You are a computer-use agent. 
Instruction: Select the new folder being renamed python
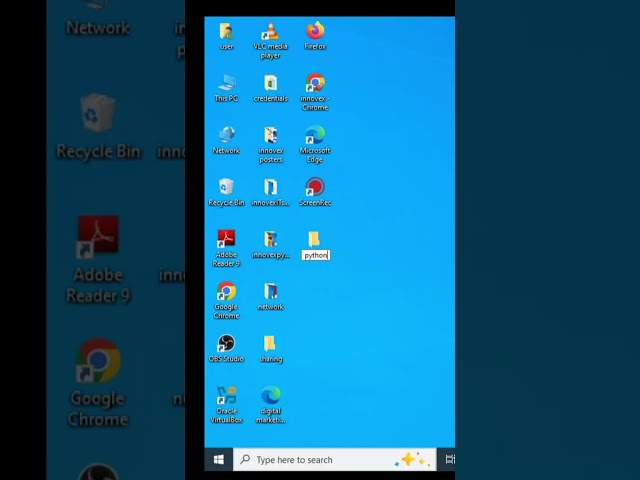[314, 239]
